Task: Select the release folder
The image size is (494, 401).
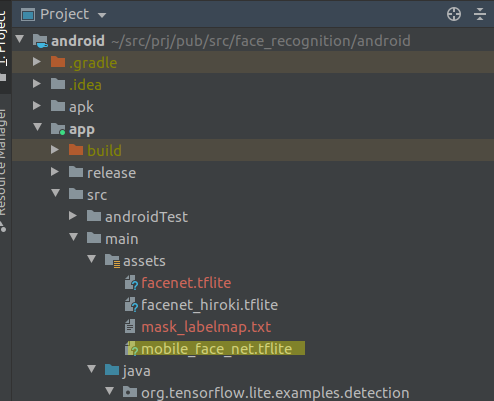Action: pos(111,173)
